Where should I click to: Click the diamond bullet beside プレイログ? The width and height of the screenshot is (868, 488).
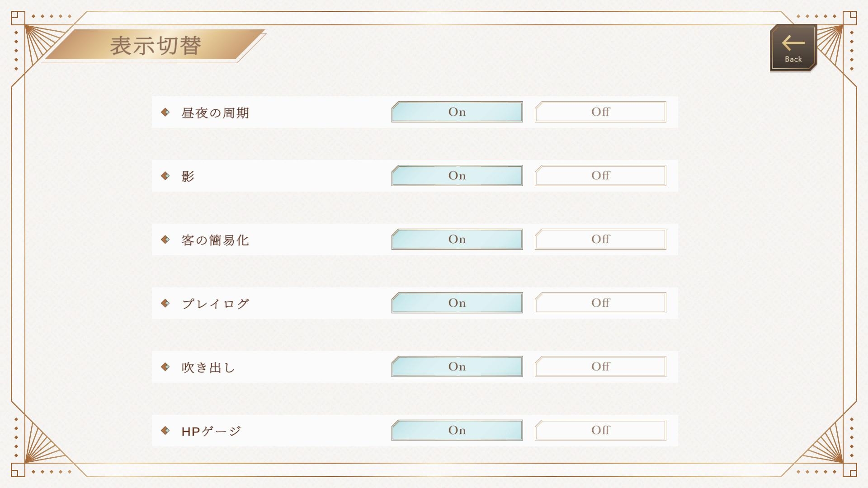[165, 303]
